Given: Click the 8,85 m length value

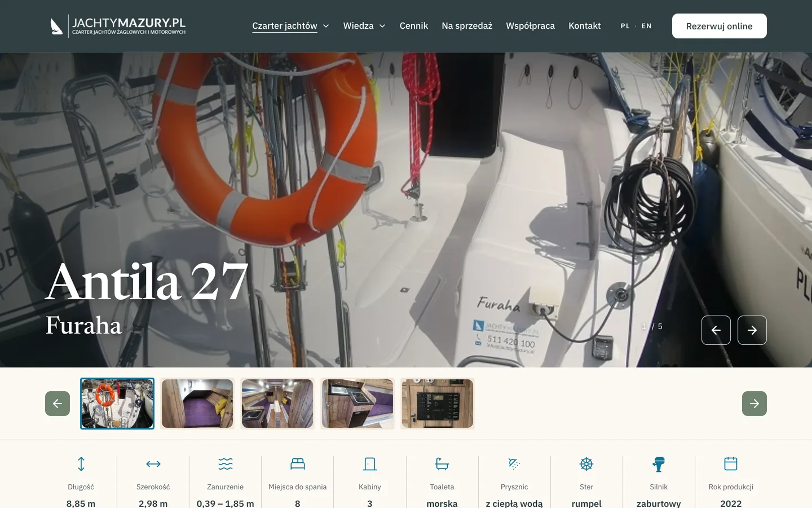Looking at the screenshot, I should [x=81, y=503].
